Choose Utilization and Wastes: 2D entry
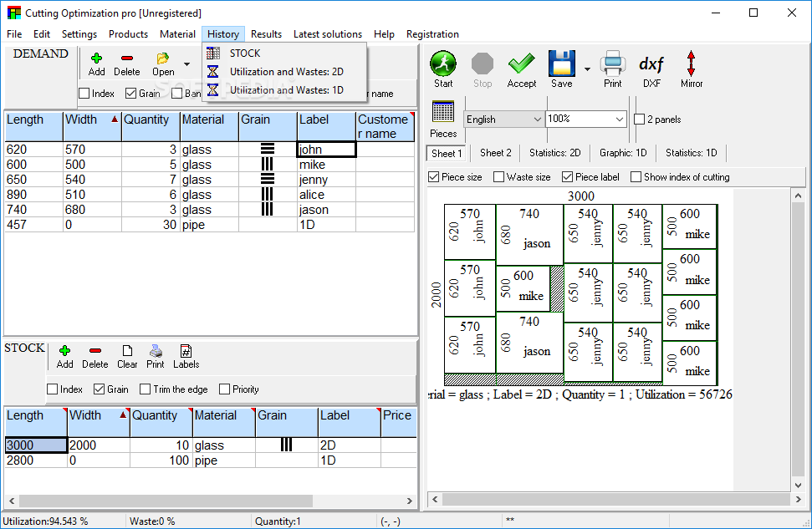The image size is (812, 529). tap(286, 71)
